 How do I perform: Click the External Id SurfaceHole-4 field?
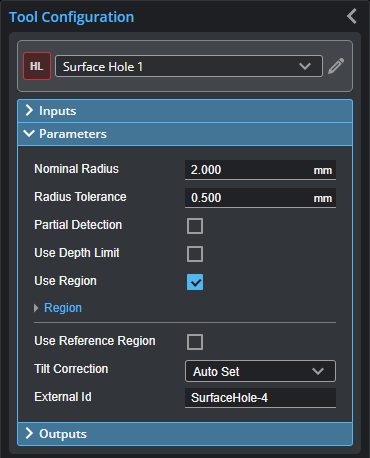260,398
